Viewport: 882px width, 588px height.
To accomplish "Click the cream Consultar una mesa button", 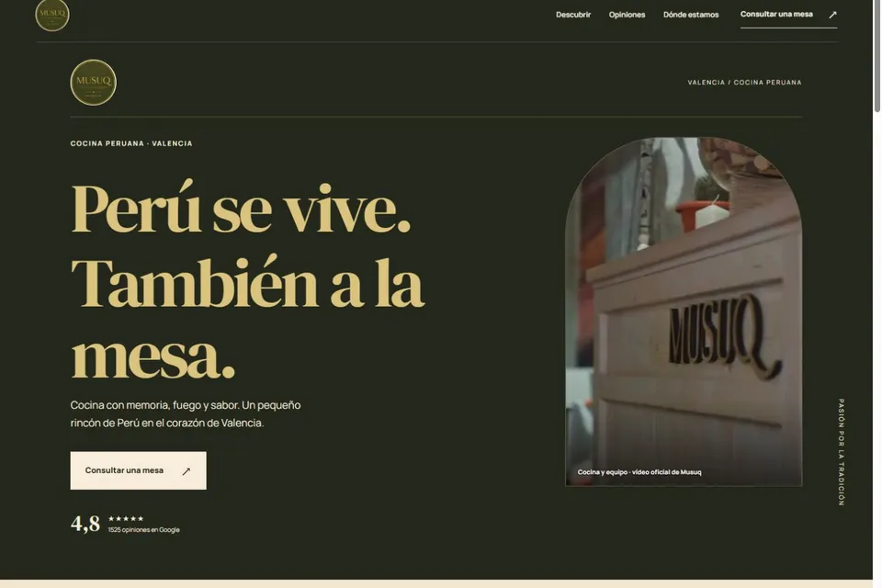I will 139,470.
